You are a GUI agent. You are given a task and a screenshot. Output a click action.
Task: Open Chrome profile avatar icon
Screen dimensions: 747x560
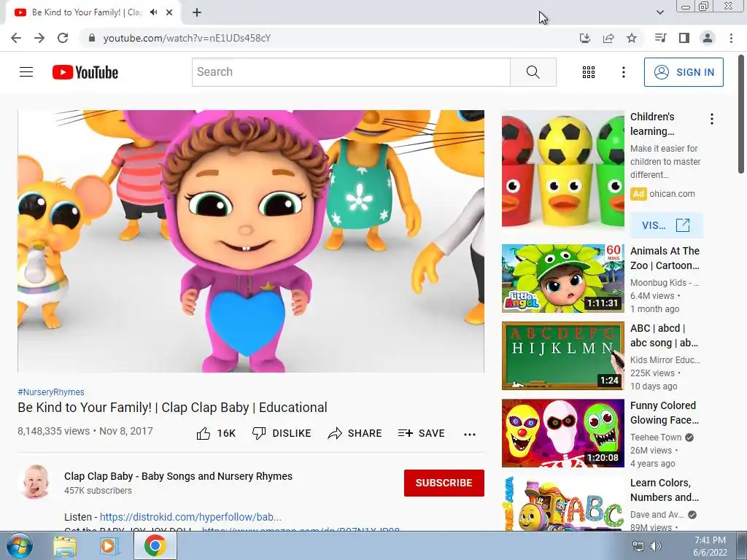coord(708,38)
